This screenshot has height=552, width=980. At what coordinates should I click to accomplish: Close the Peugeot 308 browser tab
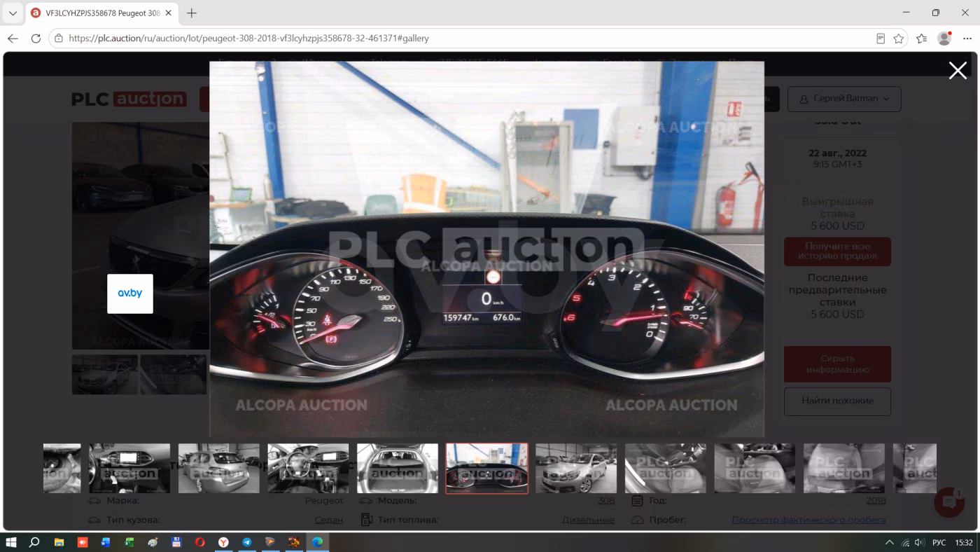coord(169,13)
